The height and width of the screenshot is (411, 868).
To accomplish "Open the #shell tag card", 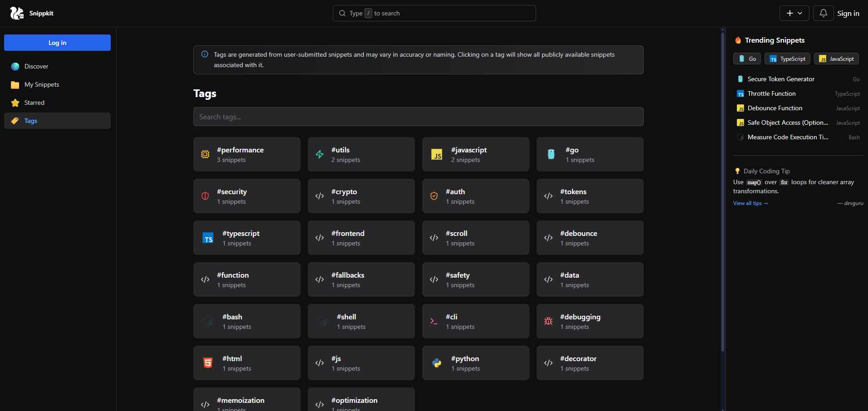I will click(x=361, y=321).
